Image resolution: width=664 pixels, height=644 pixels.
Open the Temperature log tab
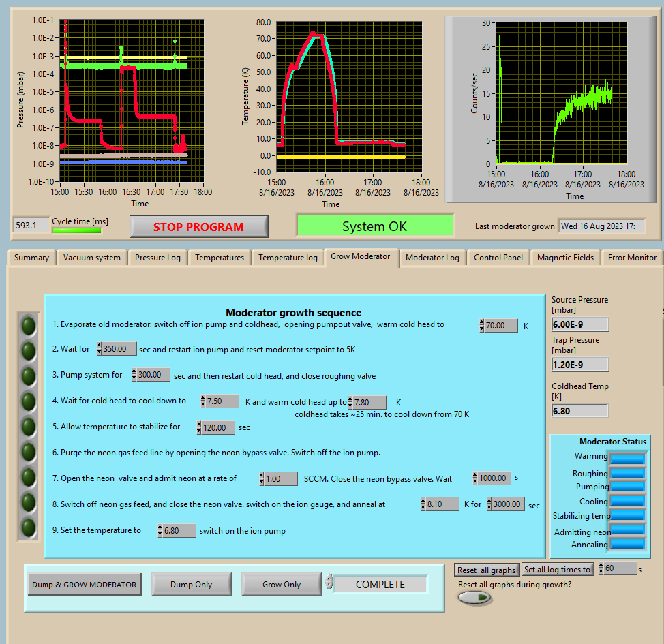(288, 258)
